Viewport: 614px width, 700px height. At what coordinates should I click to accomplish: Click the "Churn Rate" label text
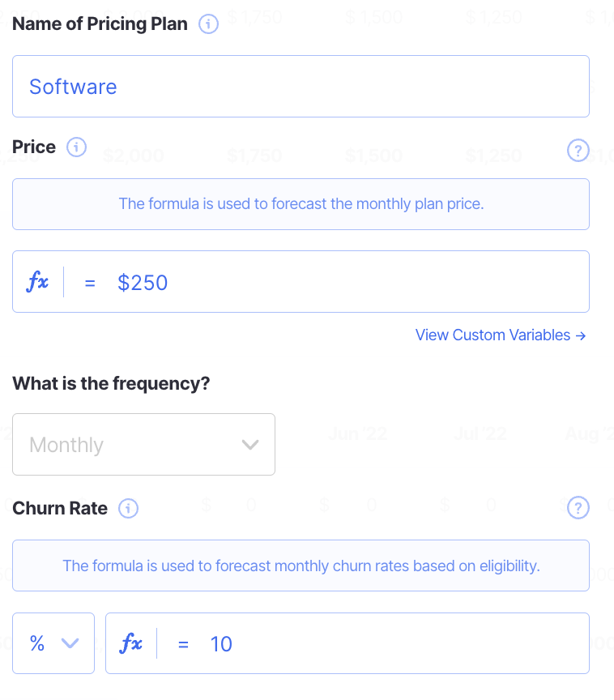(x=60, y=509)
